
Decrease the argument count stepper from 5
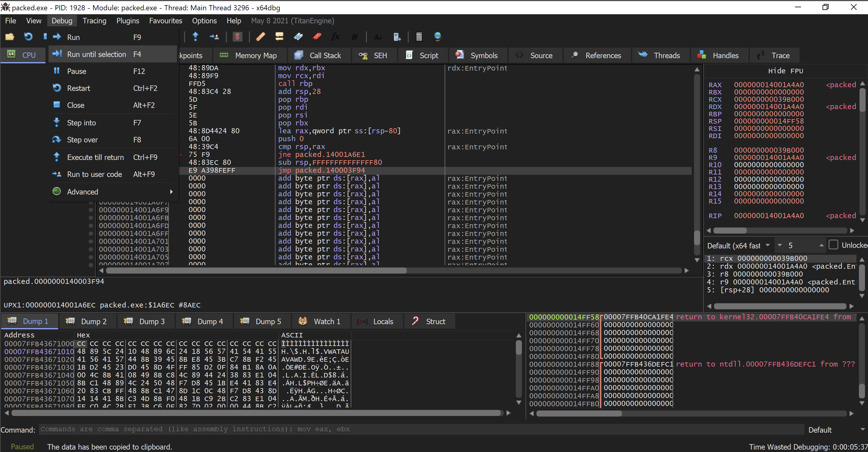pyautogui.click(x=780, y=245)
